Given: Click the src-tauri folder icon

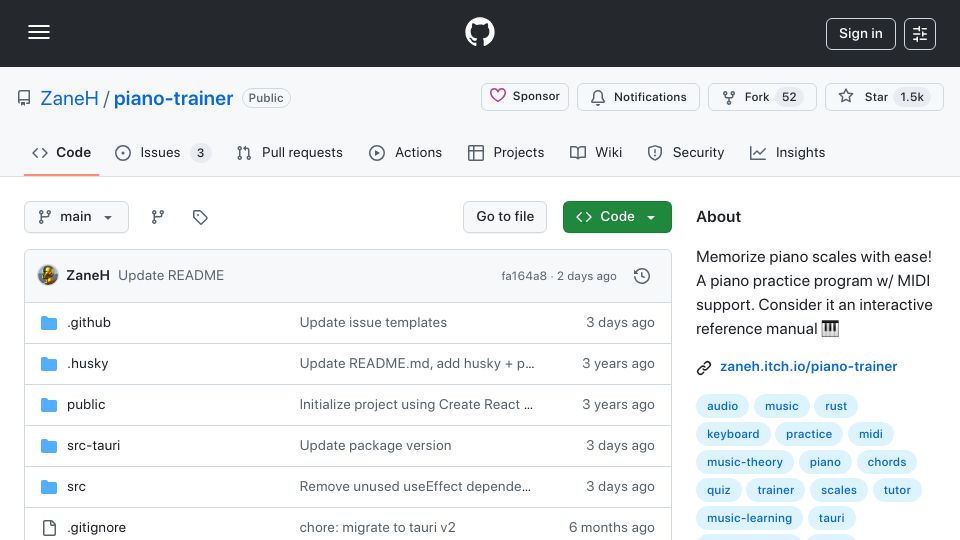Looking at the screenshot, I should [49, 446].
